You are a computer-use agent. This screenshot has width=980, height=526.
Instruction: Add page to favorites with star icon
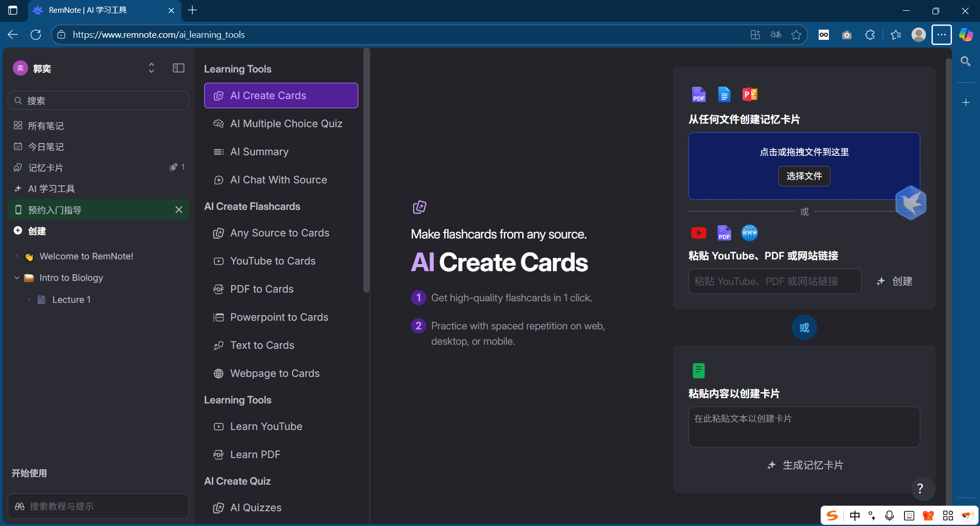click(796, 35)
